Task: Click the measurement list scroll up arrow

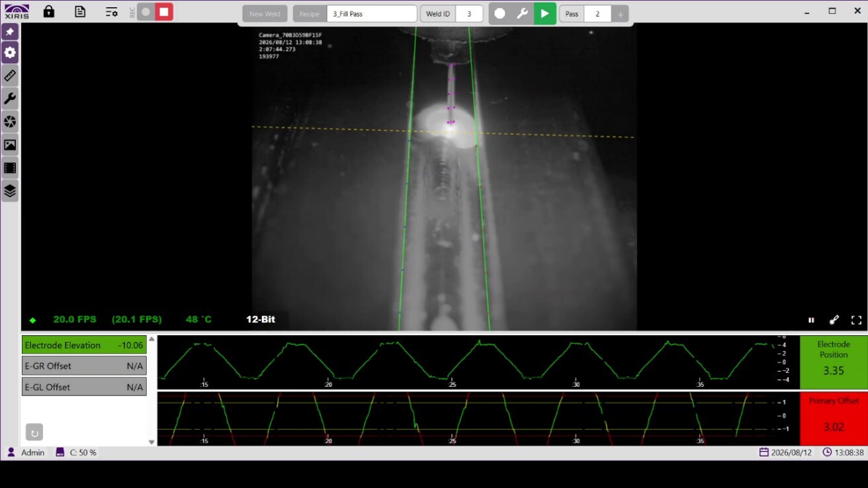Action: tap(152, 339)
